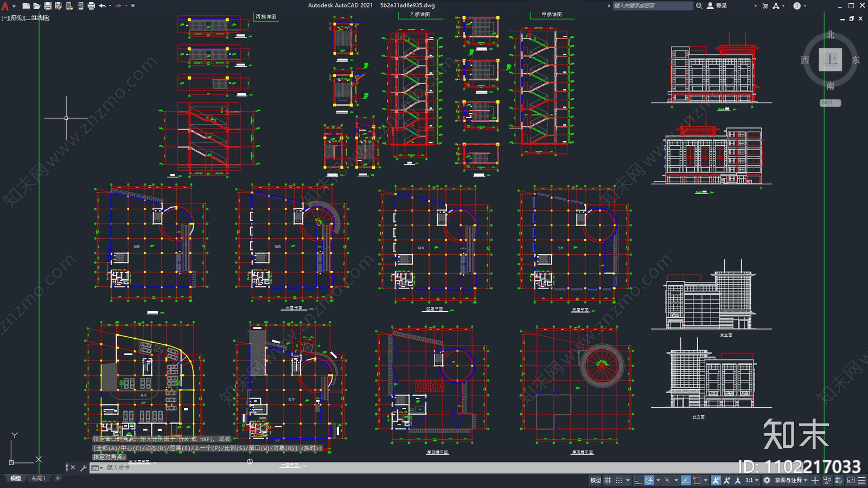Open the WCS coordinate system dropdown
This screenshot has width=868, height=488.
click(830, 102)
